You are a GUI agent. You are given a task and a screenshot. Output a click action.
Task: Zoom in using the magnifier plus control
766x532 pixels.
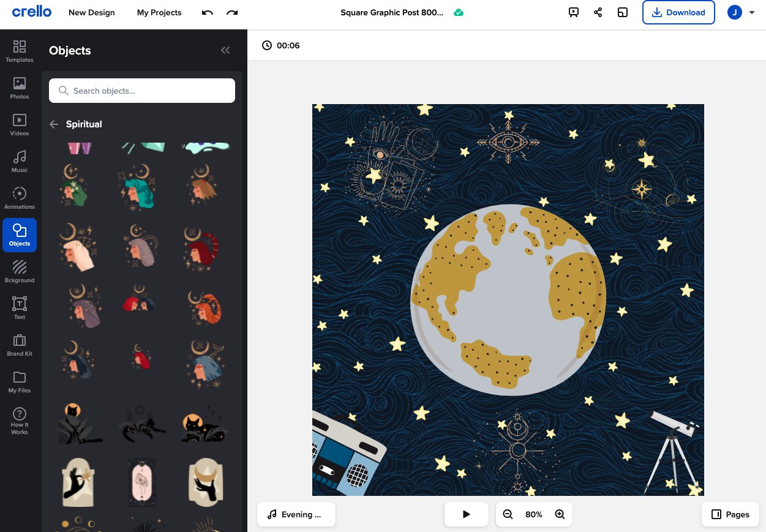coord(560,514)
